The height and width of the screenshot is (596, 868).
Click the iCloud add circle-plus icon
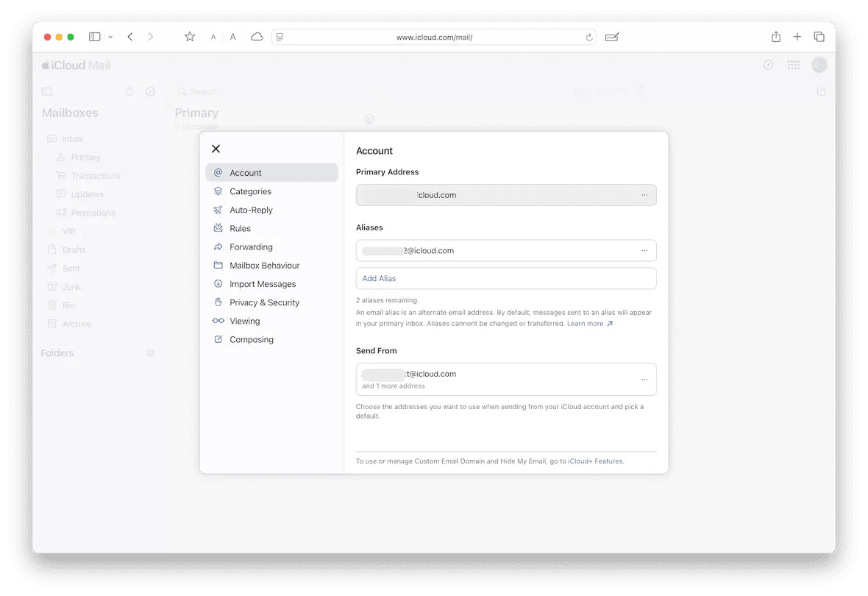pyautogui.click(x=769, y=65)
